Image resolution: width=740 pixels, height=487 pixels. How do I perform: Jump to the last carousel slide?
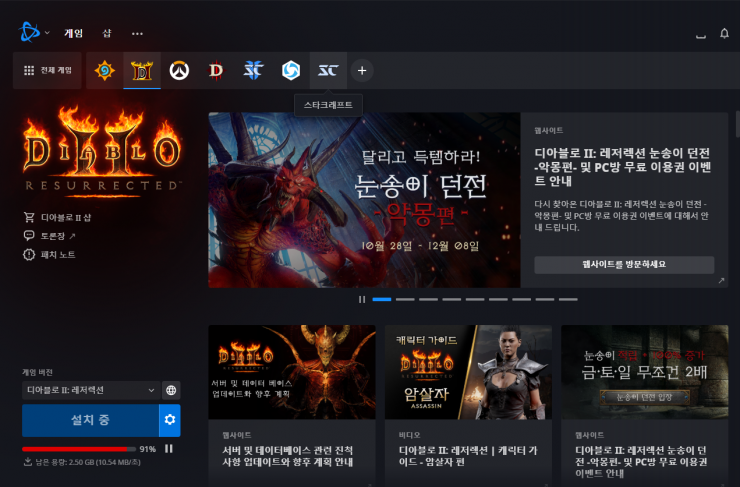(568, 299)
